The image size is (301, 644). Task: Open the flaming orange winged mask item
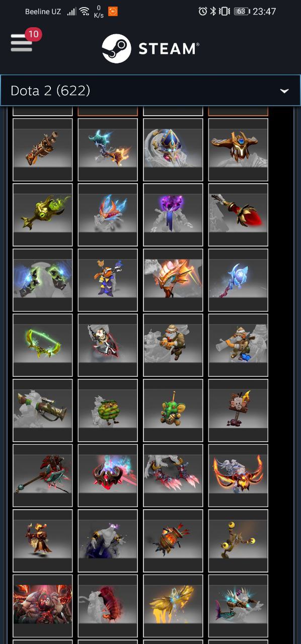coord(238,476)
